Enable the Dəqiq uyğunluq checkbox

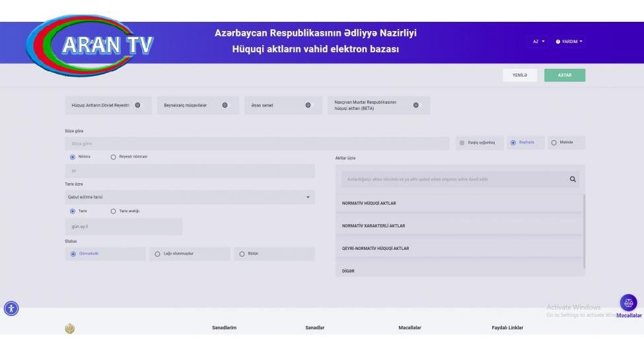462,143
